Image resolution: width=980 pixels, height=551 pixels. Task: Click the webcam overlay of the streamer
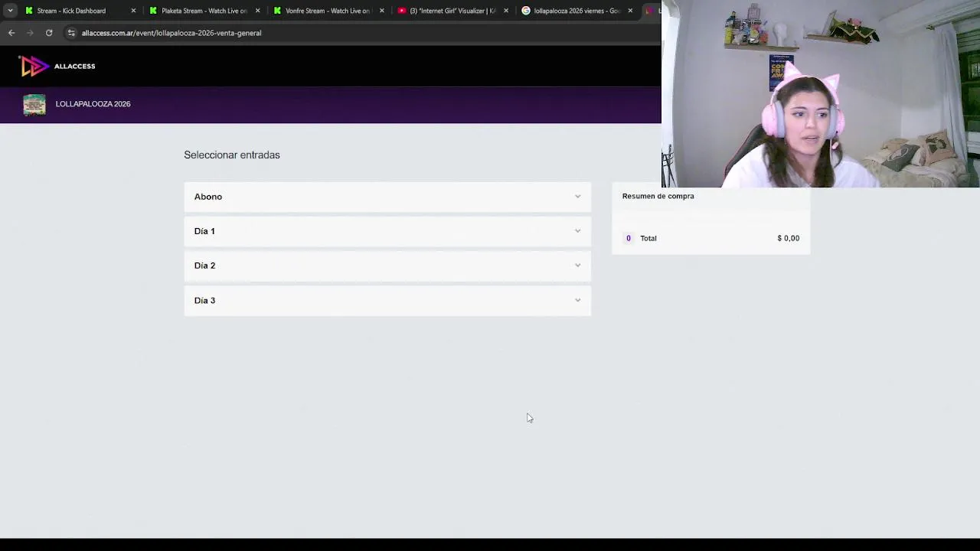821,93
